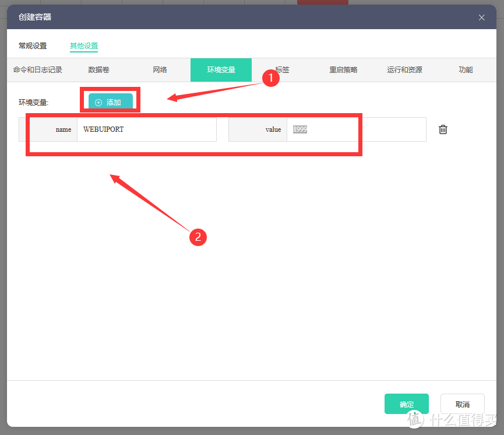Click the 创建容器 dialog title
Screen dimensions: 504x435
[35, 17]
